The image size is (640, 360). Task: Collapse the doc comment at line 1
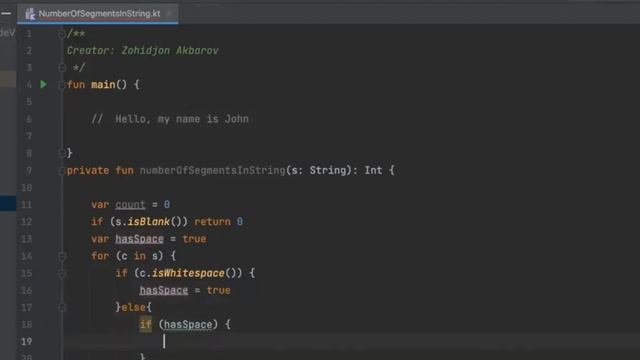coord(62,33)
